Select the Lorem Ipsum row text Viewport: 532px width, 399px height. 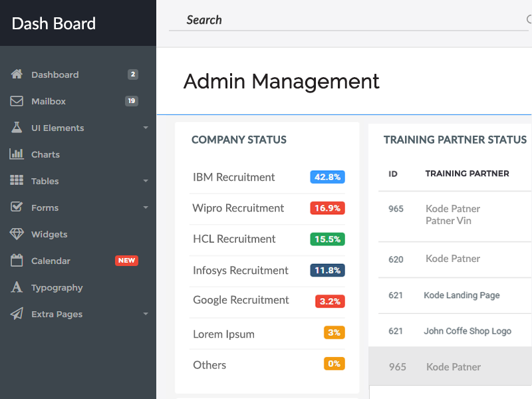[x=223, y=334]
